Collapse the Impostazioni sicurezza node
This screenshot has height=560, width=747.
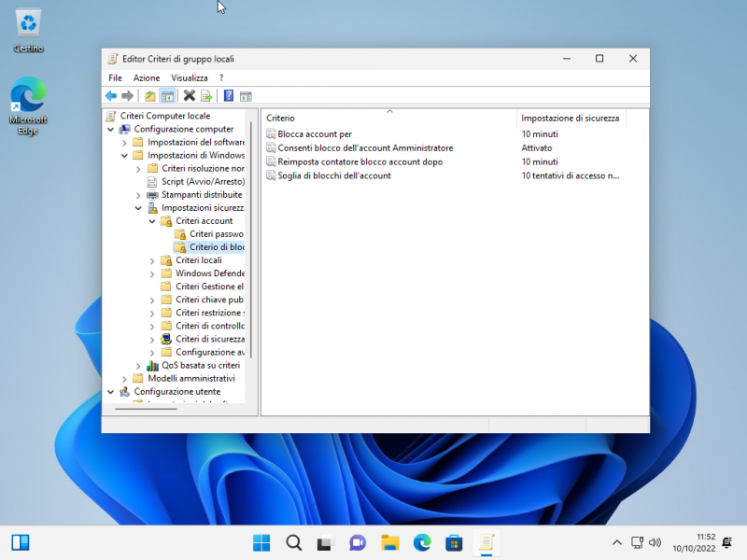coord(138,208)
